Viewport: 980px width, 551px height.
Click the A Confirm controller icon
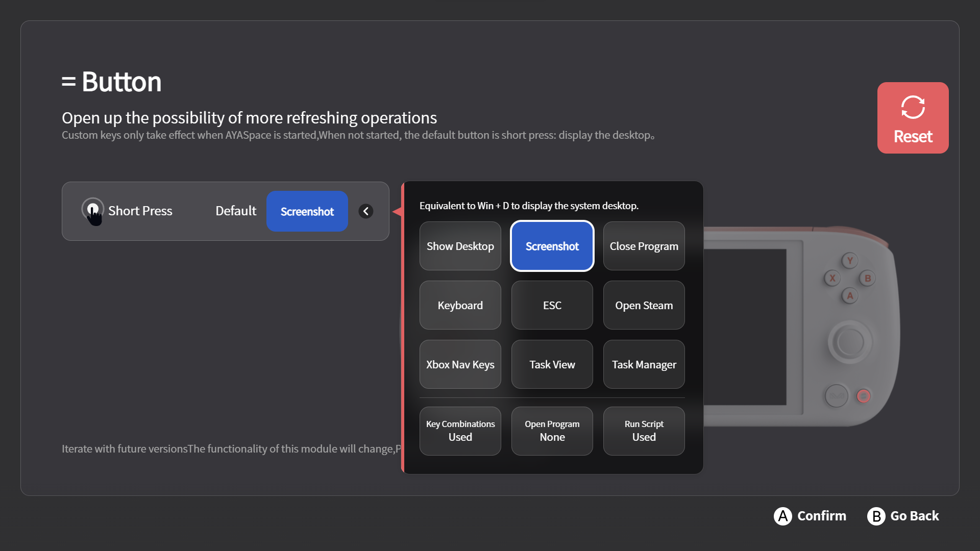782,516
